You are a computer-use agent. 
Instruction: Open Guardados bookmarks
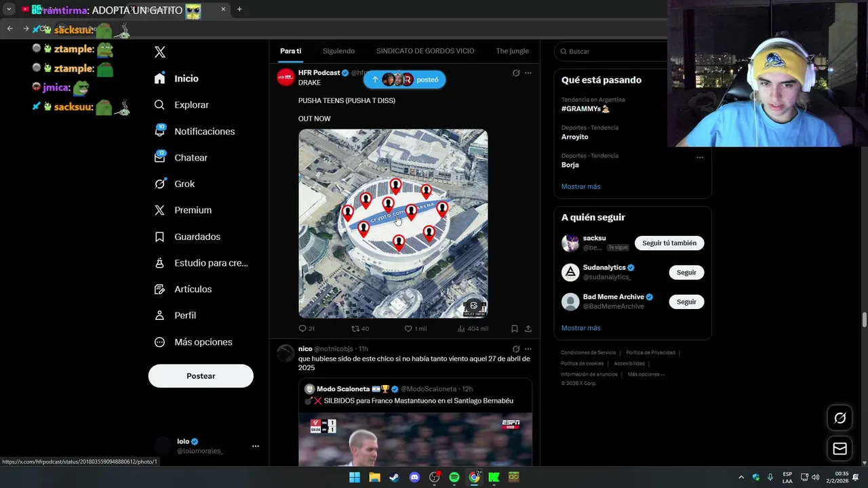[186, 237]
